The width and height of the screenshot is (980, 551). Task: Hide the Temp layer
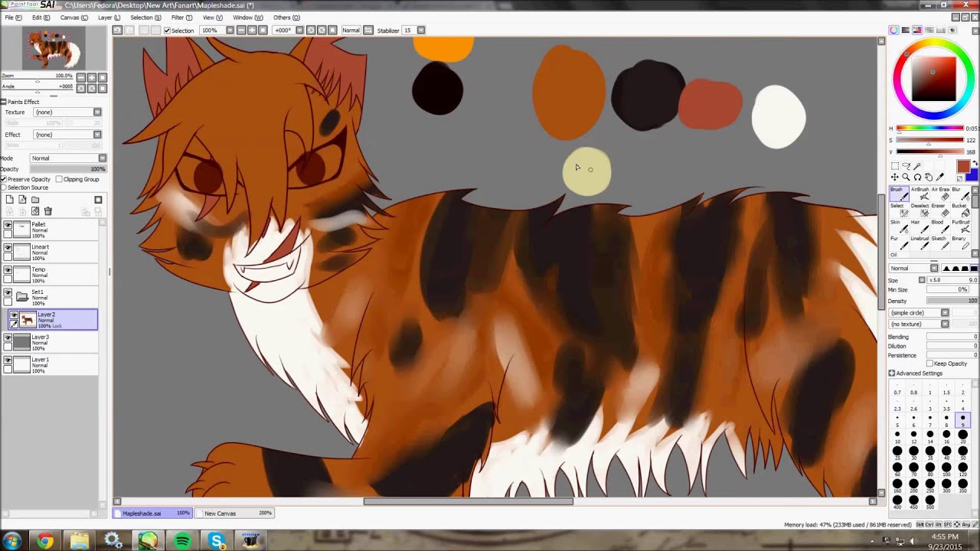point(8,270)
